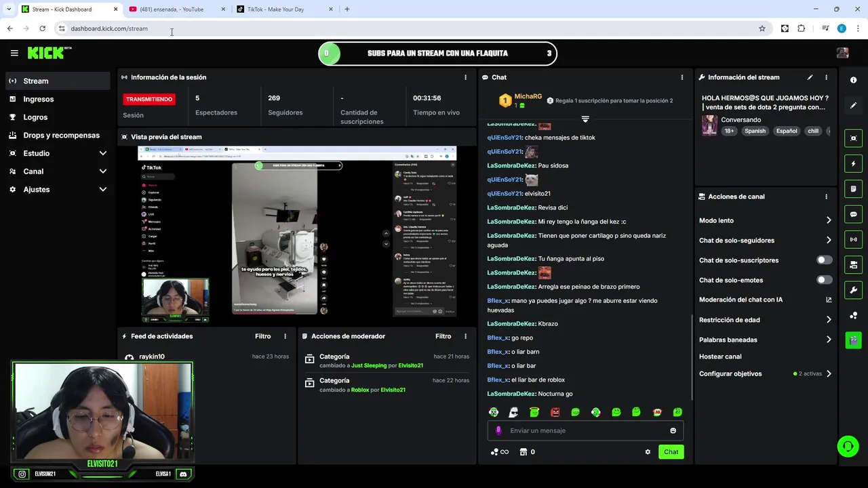Open user profile avatar at top right
Viewport: 868px width, 488px height.
click(842, 53)
